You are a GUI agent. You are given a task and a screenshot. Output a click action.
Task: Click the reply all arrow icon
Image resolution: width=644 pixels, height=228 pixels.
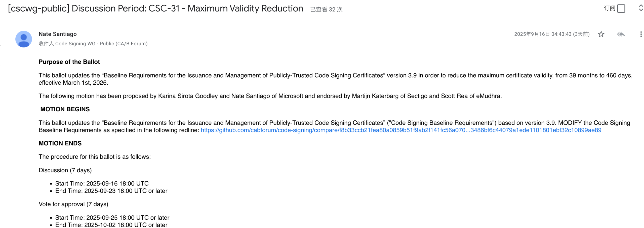point(621,34)
